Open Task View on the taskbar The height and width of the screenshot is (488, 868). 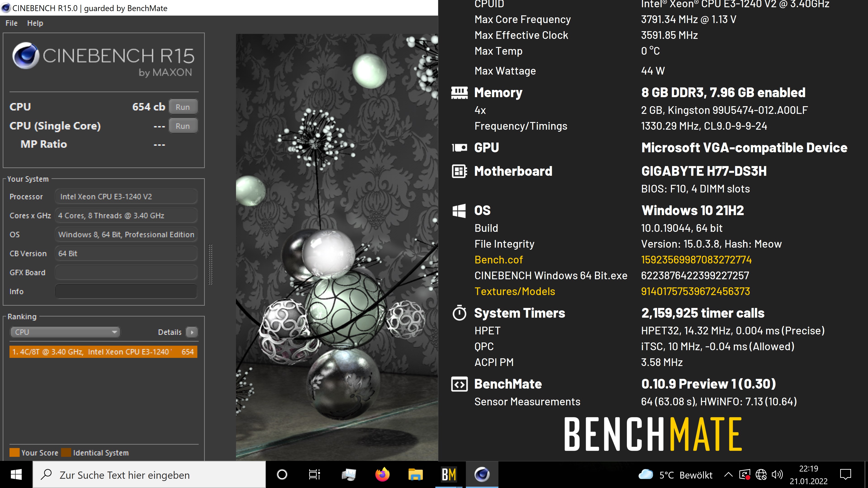pyautogui.click(x=315, y=475)
